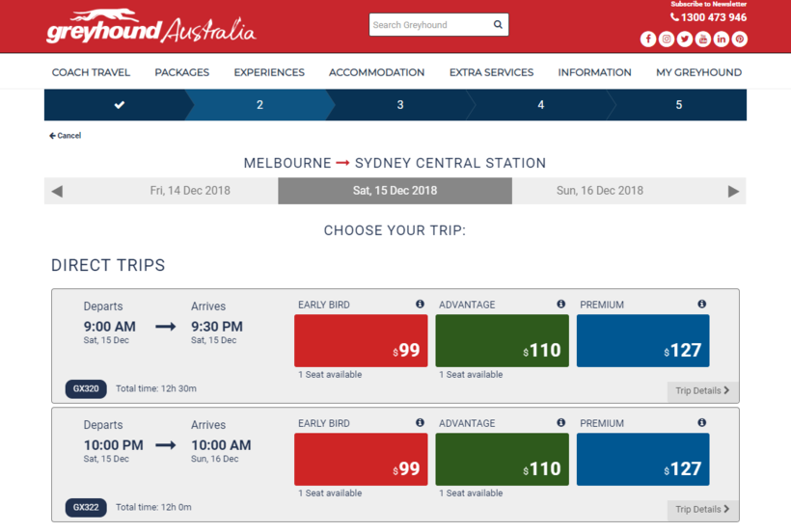The width and height of the screenshot is (791, 532).
Task: Open Greyhound's LinkedIn page
Action: (x=722, y=40)
